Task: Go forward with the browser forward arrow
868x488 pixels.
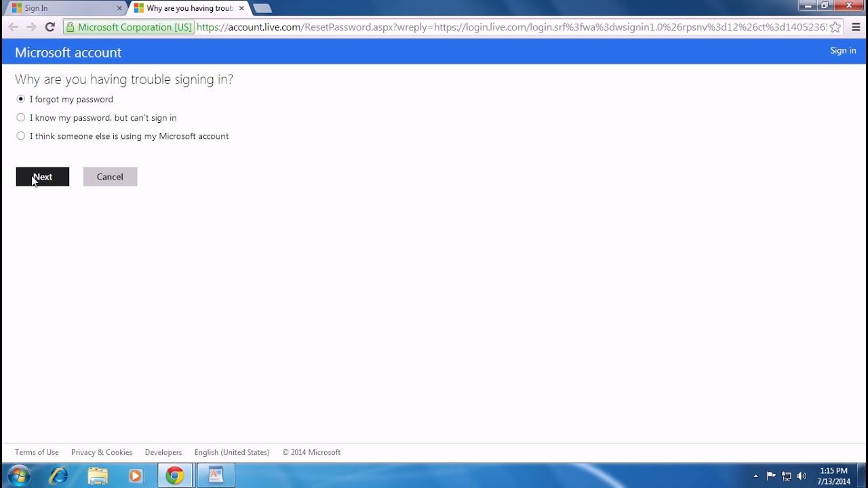Action: click(31, 27)
